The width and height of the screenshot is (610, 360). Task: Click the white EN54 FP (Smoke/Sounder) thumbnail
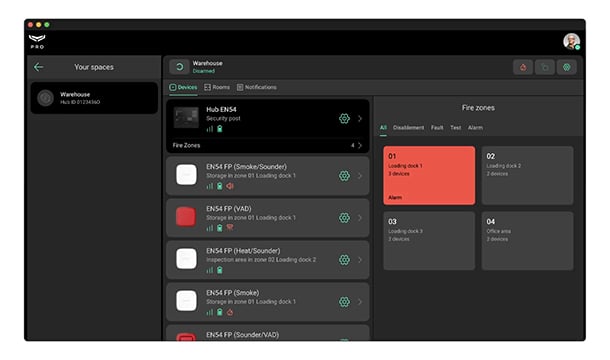(x=186, y=175)
